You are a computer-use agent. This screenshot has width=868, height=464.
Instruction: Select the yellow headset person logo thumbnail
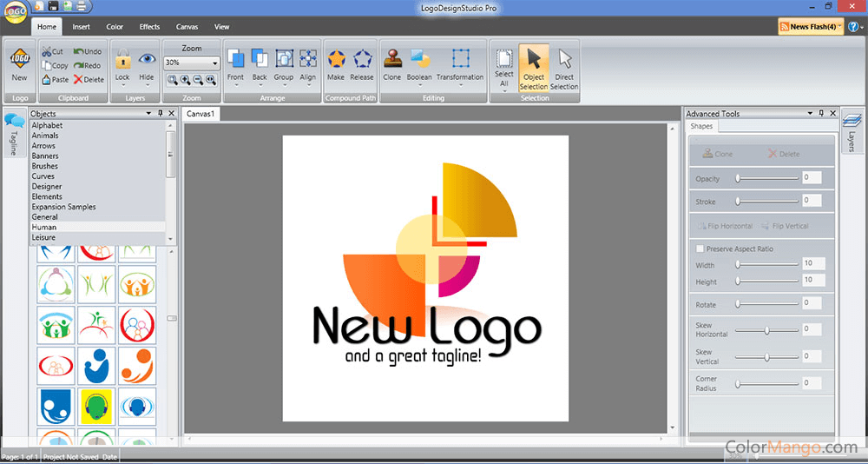pyautogui.click(x=96, y=406)
